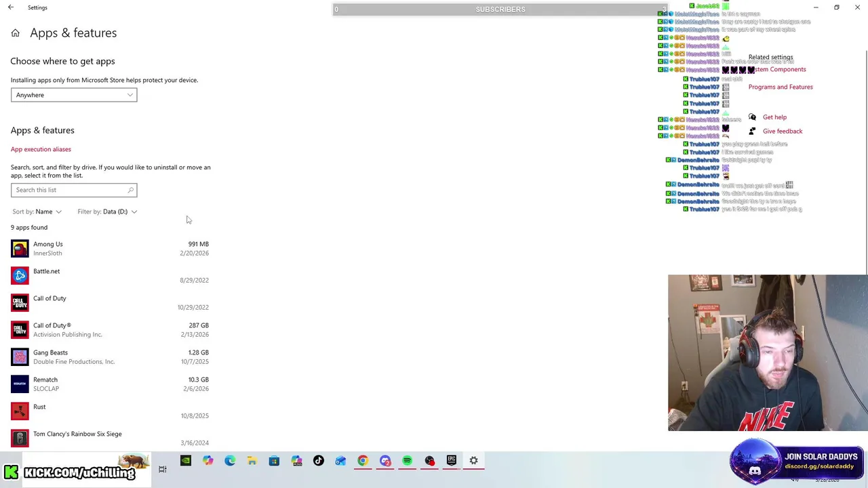Open Programs and Features link
Viewport: 868px width, 488px height.
[781, 87]
